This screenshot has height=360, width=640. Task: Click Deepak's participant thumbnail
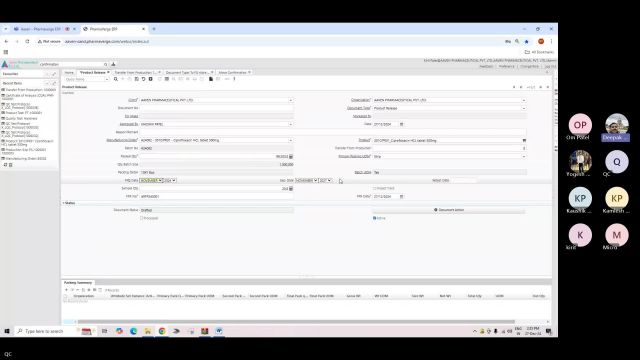click(x=616, y=127)
